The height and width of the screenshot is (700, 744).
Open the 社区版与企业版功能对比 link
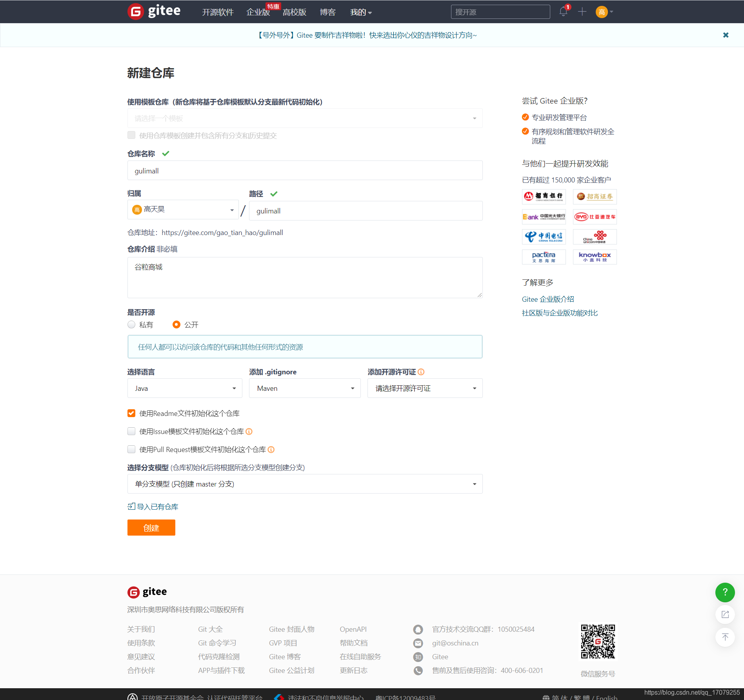tap(560, 313)
